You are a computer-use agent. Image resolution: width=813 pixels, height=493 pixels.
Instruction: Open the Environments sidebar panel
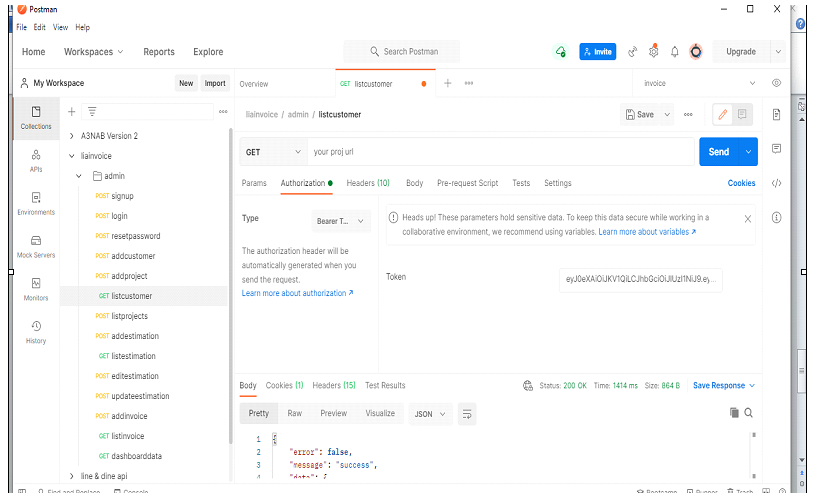(x=36, y=203)
